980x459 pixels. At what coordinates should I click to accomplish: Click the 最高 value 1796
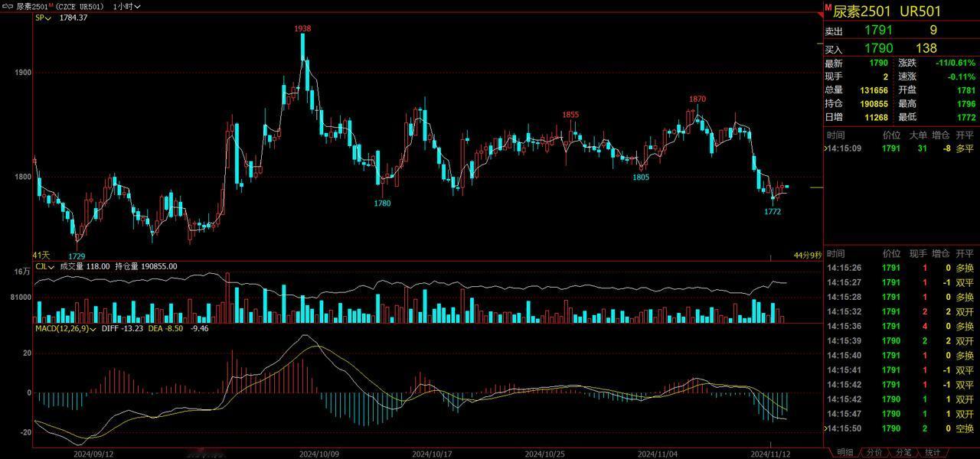[966, 104]
